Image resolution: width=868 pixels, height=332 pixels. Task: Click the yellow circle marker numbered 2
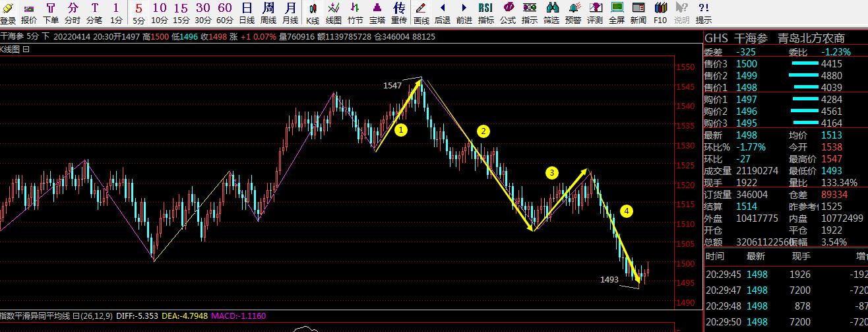[x=483, y=131]
